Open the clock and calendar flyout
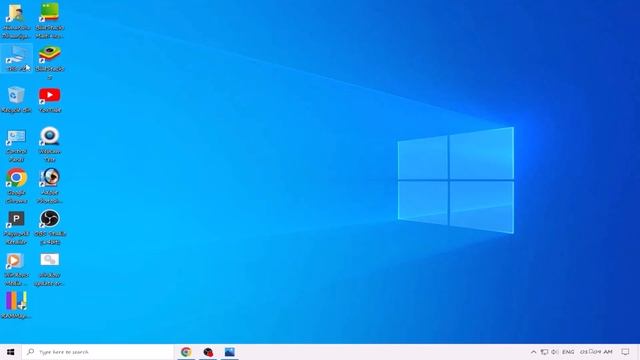Image resolution: width=640 pixels, height=360 pixels. click(x=596, y=352)
